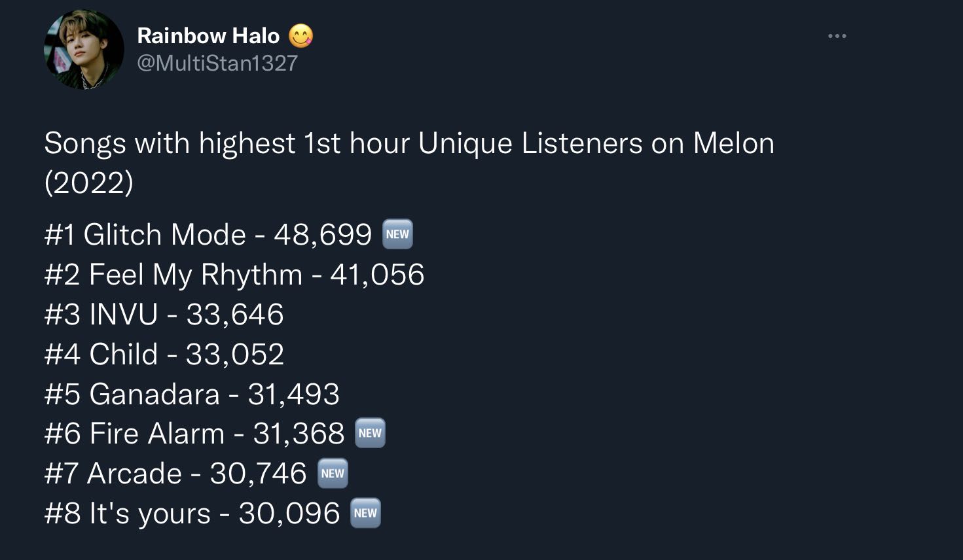Click the "Songs with highest 1st hour" heading
Image resolution: width=963 pixels, height=560 pixels.
click(409, 143)
